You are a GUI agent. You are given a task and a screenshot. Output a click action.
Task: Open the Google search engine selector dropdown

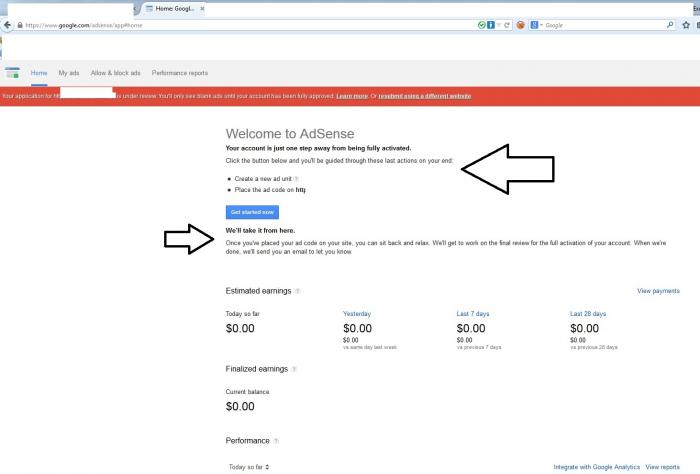[536, 25]
